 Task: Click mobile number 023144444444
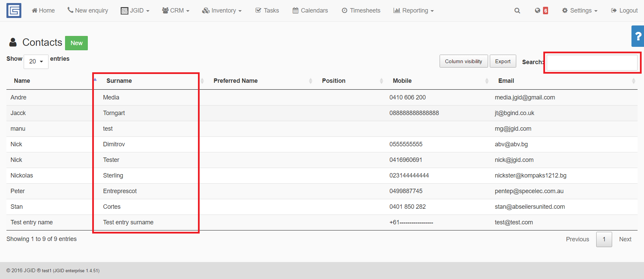click(409, 175)
